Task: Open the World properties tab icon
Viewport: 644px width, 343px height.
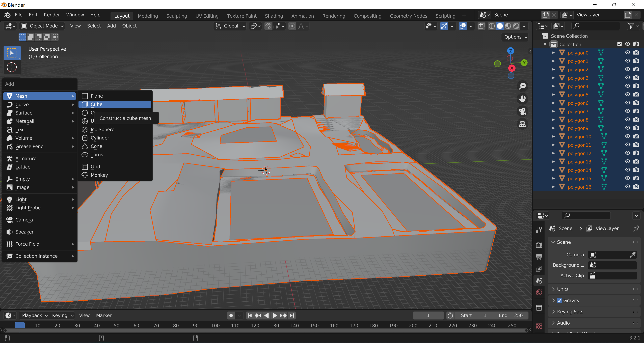Action: tap(539, 292)
